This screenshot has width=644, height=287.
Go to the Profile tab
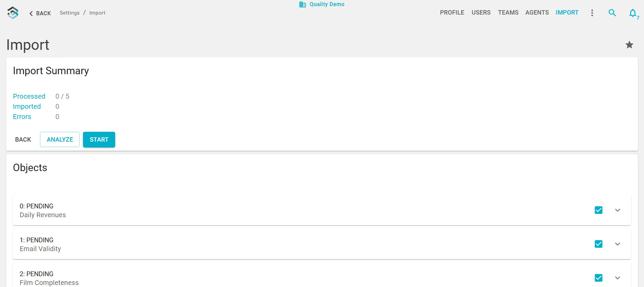452,13
